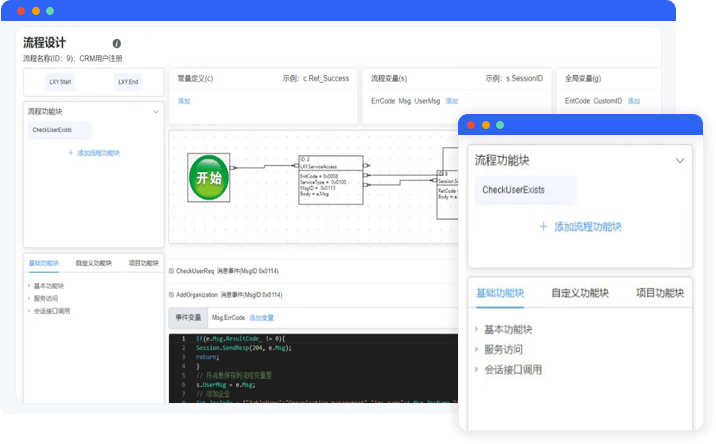Screen dimensions: 716x444
Task: Click the LXY.Start block button
Action: tap(60, 82)
